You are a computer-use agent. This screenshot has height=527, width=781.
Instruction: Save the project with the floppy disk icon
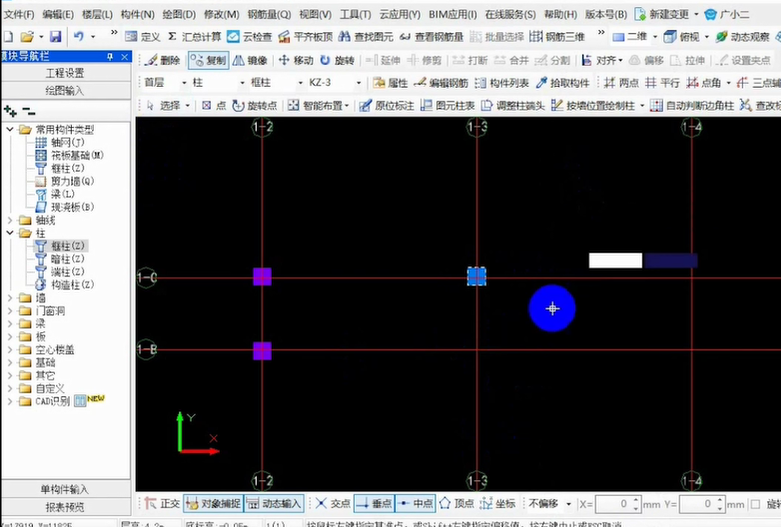(x=55, y=36)
